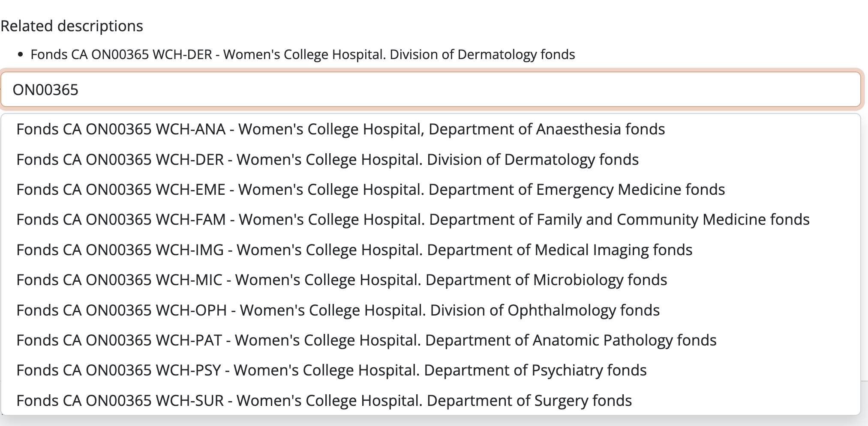Pick the WCH-SUR Surgery fonds suggestion

click(324, 401)
